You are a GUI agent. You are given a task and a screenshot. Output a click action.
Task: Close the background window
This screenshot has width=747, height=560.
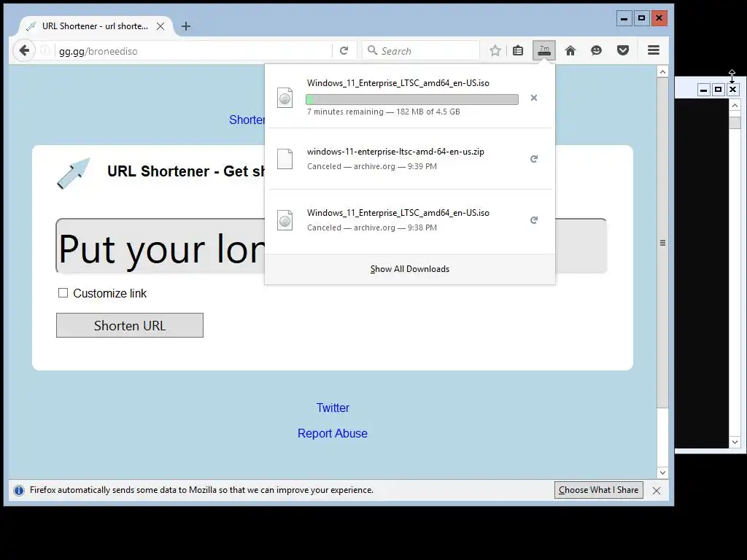click(x=732, y=90)
